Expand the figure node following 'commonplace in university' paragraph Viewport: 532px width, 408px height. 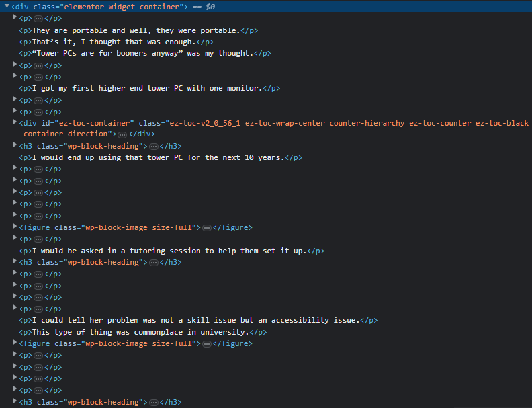(x=15, y=343)
